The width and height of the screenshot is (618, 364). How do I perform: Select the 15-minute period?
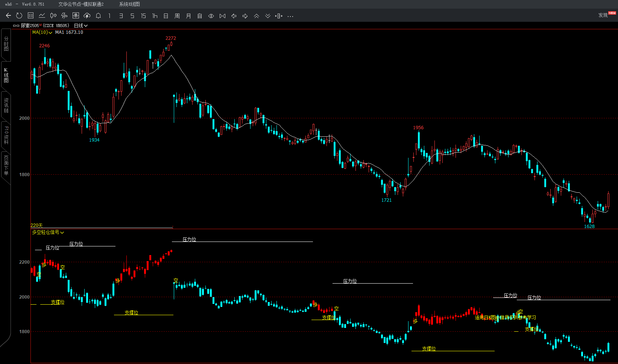[143, 16]
